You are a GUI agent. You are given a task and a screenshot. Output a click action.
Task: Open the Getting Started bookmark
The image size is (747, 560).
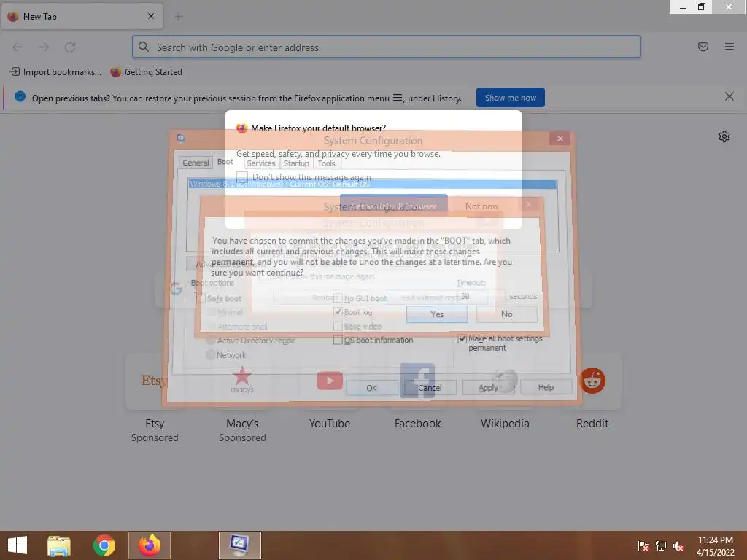point(146,72)
